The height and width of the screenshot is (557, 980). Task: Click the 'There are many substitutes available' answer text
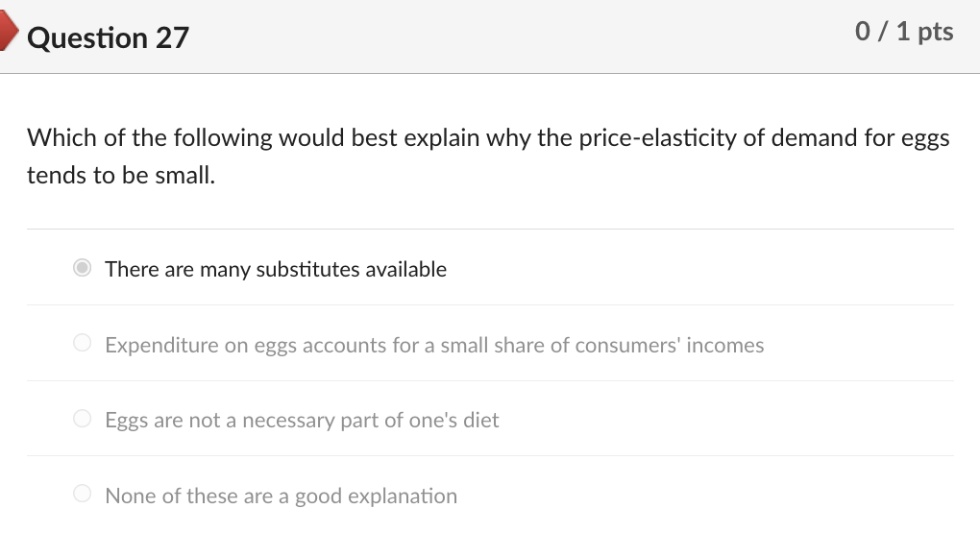pyautogui.click(x=276, y=270)
